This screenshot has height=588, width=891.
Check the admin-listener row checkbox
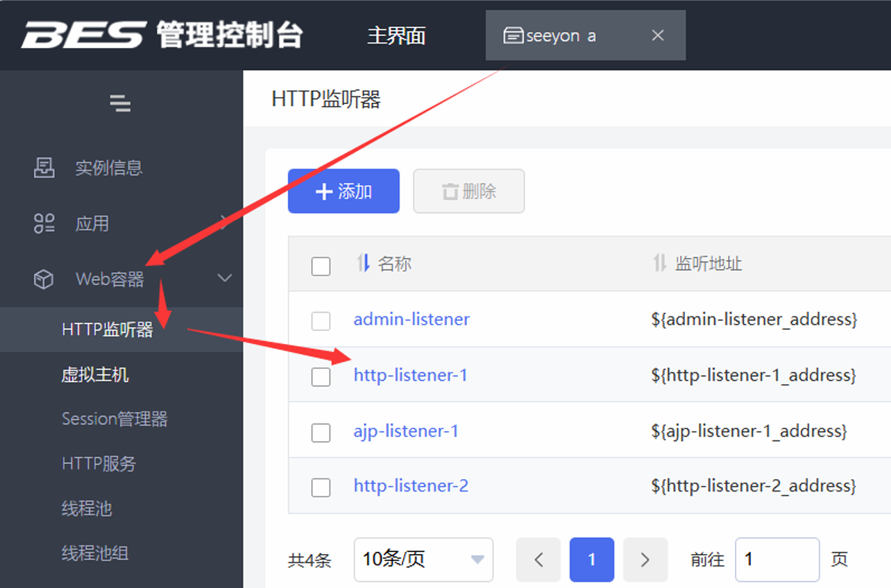tap(321, 321)
